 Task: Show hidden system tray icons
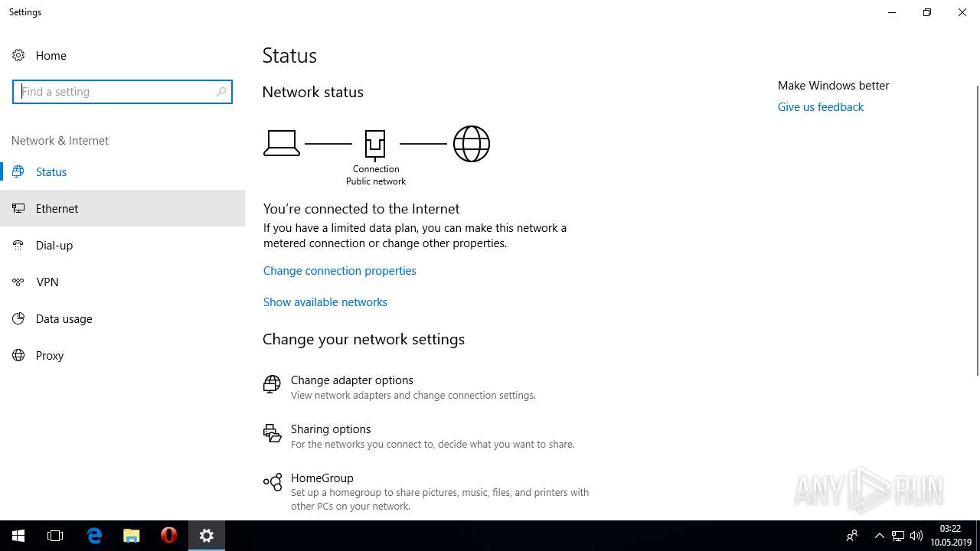point(879,536)
